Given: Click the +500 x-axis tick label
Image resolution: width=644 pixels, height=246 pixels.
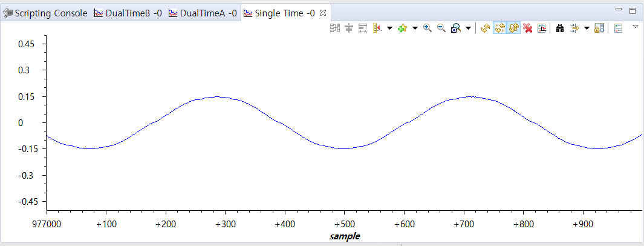Looking at the screenshot, I should coord(345,224).
